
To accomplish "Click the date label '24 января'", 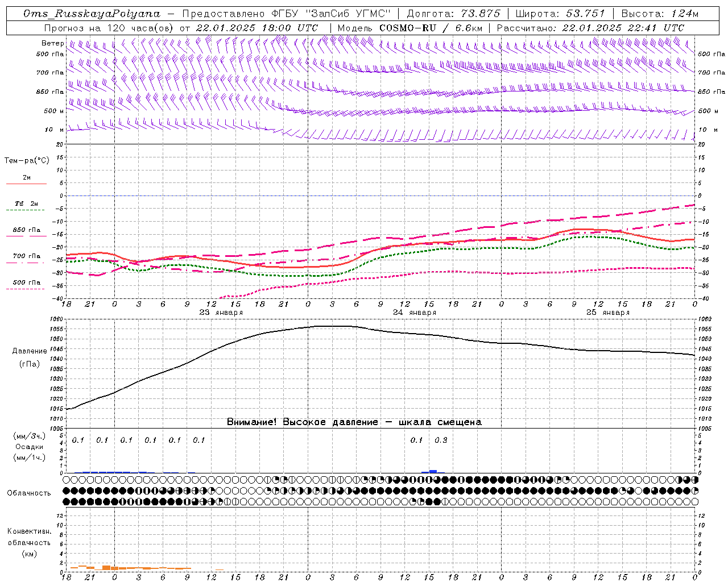I will tap(415, 312).
